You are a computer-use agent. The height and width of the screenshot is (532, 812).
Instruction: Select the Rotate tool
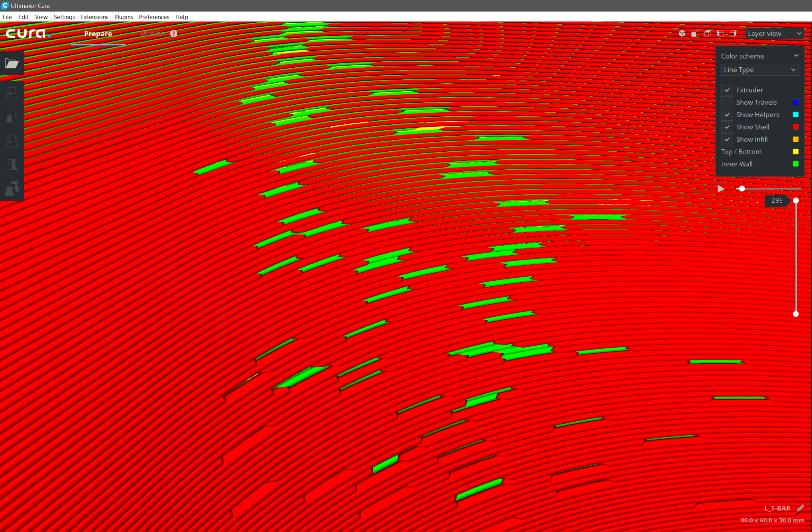pos(12,141)
